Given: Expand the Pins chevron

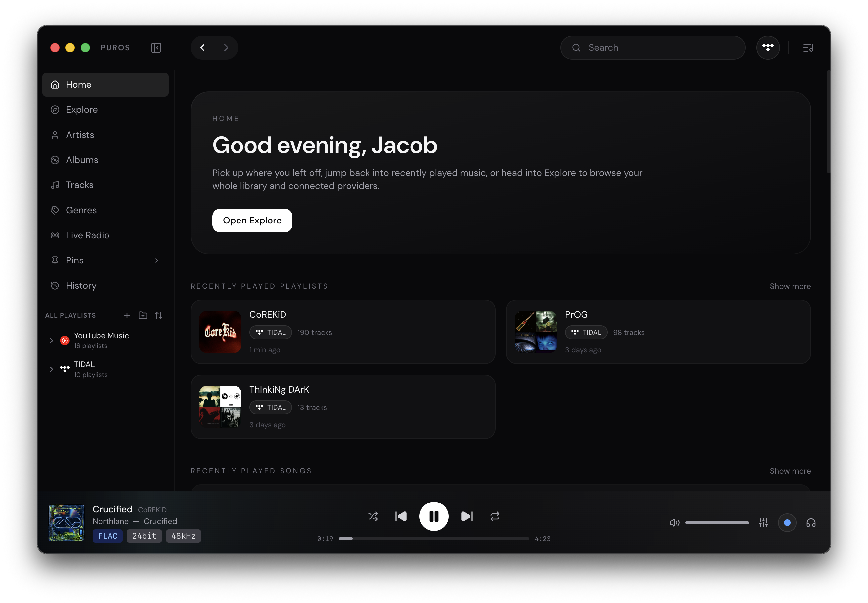Looking at the screenshot, I should (x=157, y=260).
